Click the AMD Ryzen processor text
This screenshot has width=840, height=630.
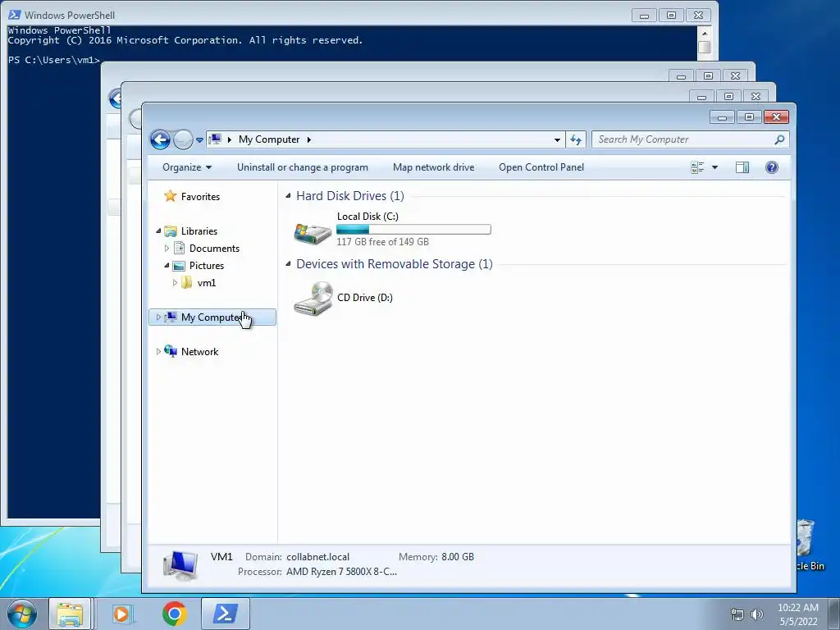pos(341,572)
